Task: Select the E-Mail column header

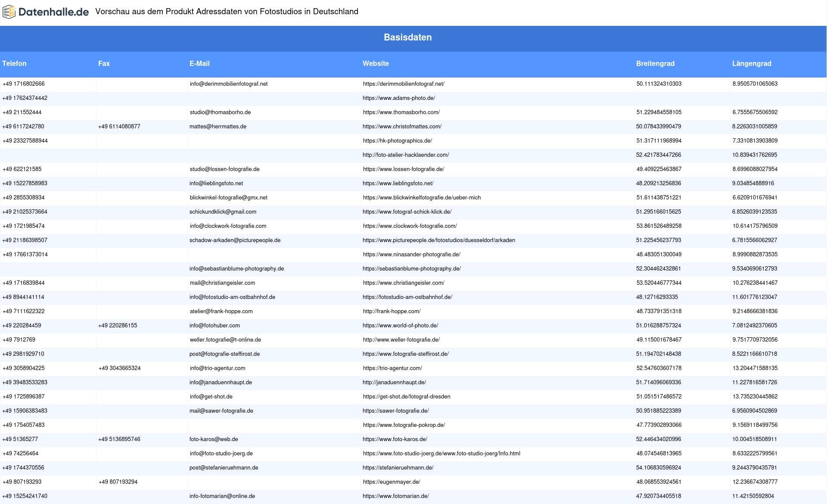Action: pos(199,63)
